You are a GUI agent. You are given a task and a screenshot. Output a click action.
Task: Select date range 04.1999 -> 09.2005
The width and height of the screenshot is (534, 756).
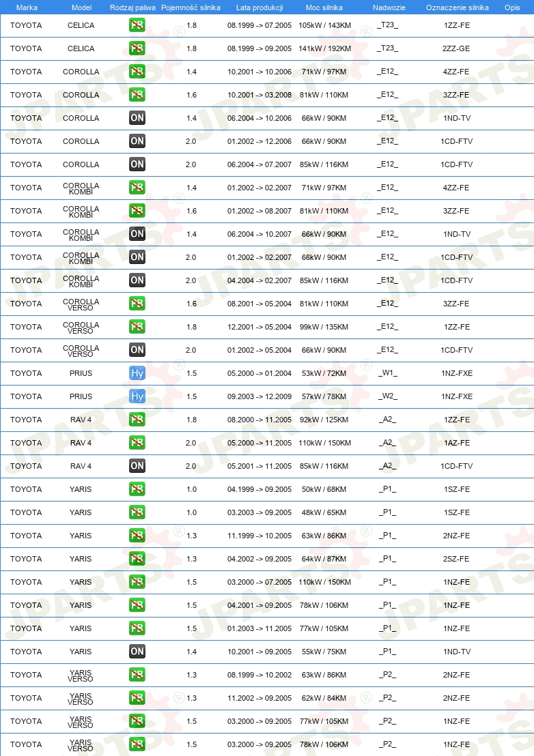(x=259, y=489)
